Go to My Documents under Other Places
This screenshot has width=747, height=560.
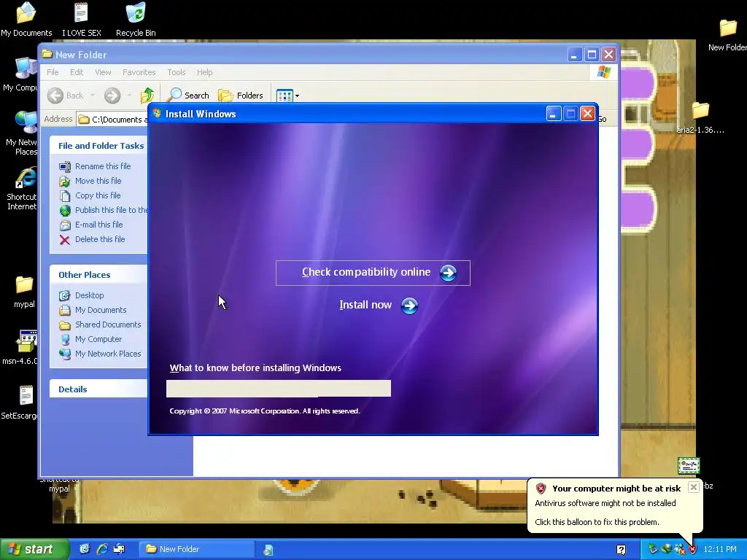pyautogui.click(x=101, y=310)
